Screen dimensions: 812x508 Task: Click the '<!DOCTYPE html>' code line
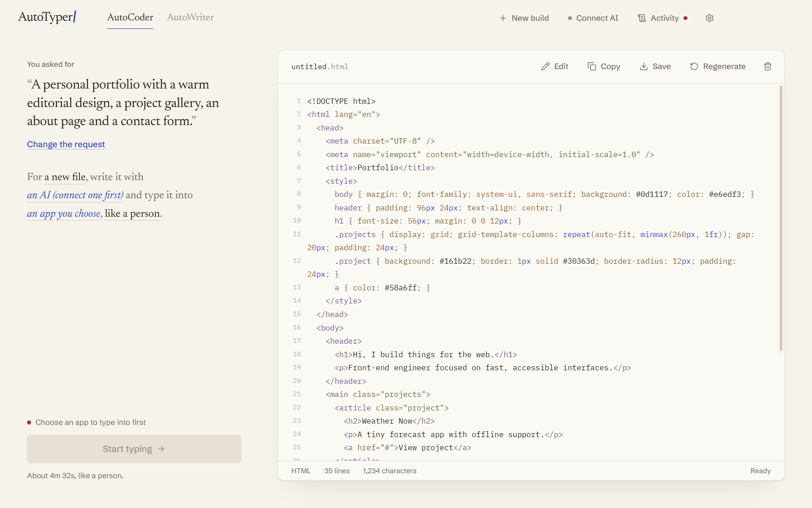click(x=341, y=101)
